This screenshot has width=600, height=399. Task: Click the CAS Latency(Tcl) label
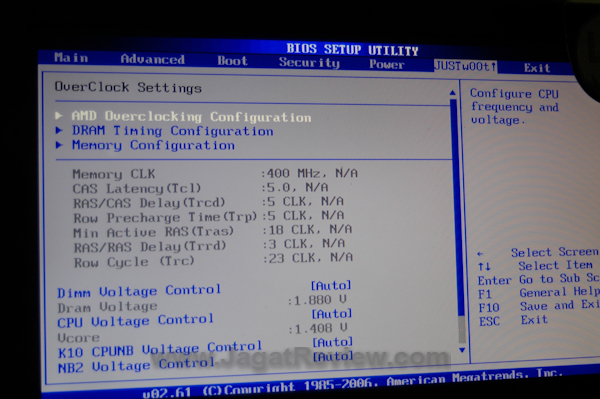click(137, 189)
